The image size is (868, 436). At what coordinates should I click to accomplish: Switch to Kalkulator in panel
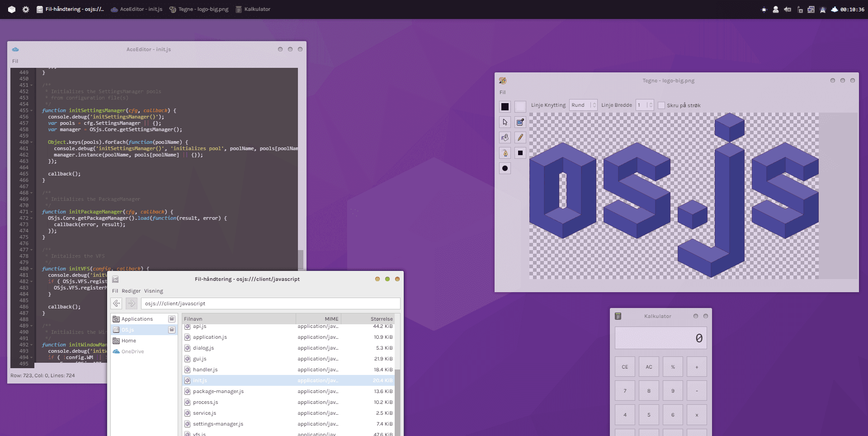253,9
